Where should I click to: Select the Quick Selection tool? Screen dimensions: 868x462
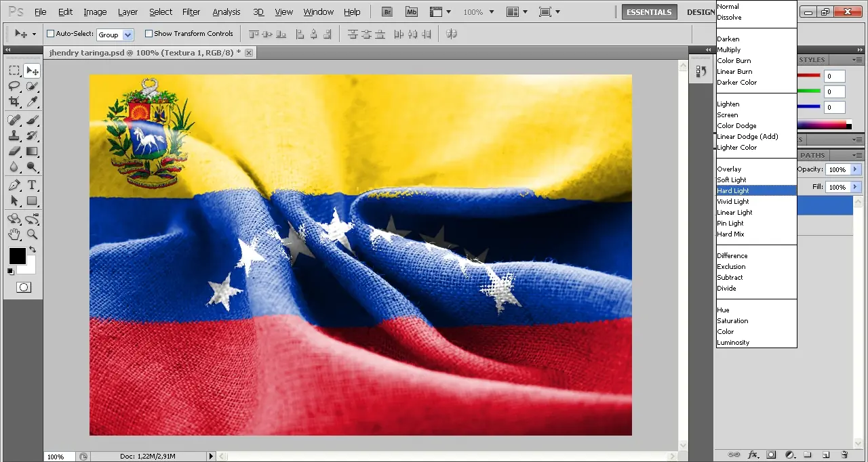pyautogui.click(x=32, y=86)
